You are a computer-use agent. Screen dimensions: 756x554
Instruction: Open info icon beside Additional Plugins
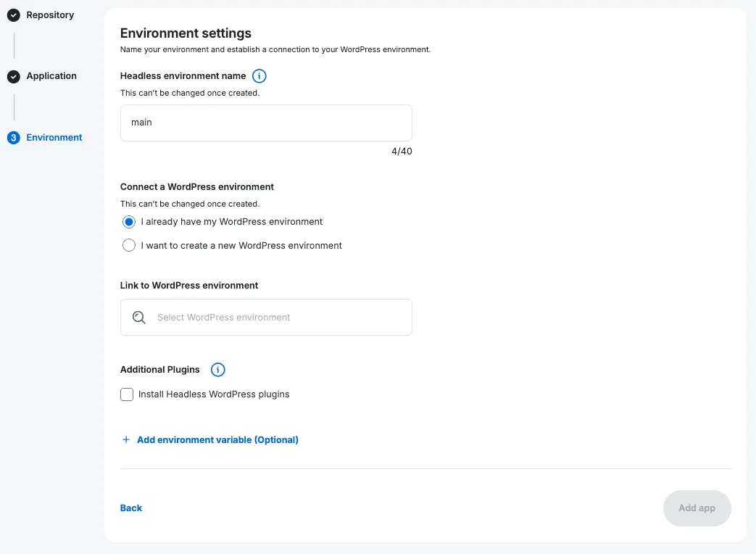coord(217,370)
